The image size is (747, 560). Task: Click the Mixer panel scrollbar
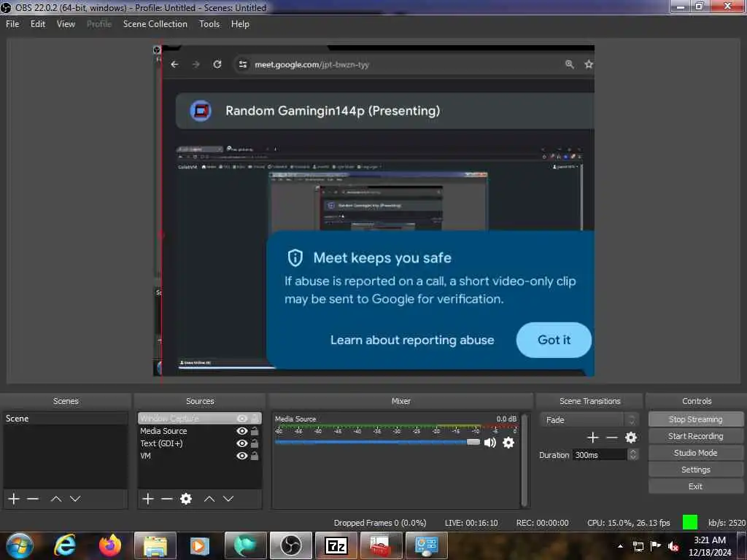(x=525, y=460)
